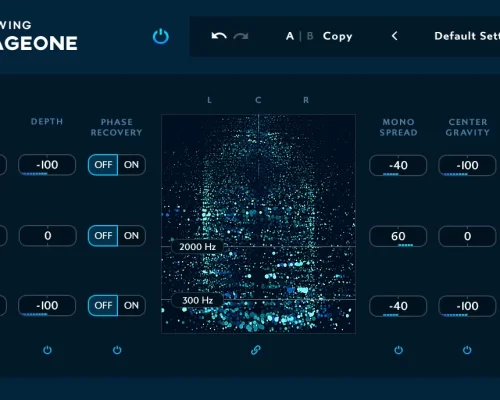This screenshot has width=500, height=400.
Task: Select high band Depth value -100
Action: point(47,165)
